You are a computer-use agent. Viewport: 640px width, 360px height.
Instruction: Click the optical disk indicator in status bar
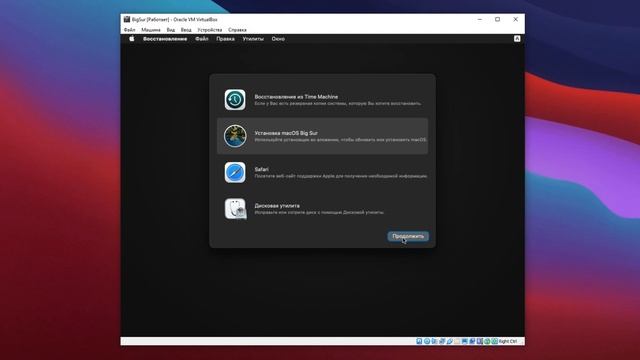(x=427, y=341)
